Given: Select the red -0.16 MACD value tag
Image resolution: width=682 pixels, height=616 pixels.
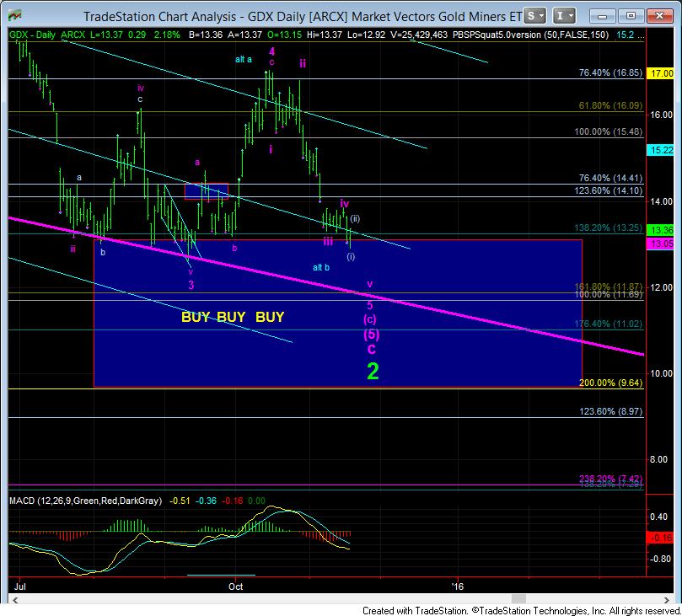Looking at the screenshot, I should pos(660,538).
